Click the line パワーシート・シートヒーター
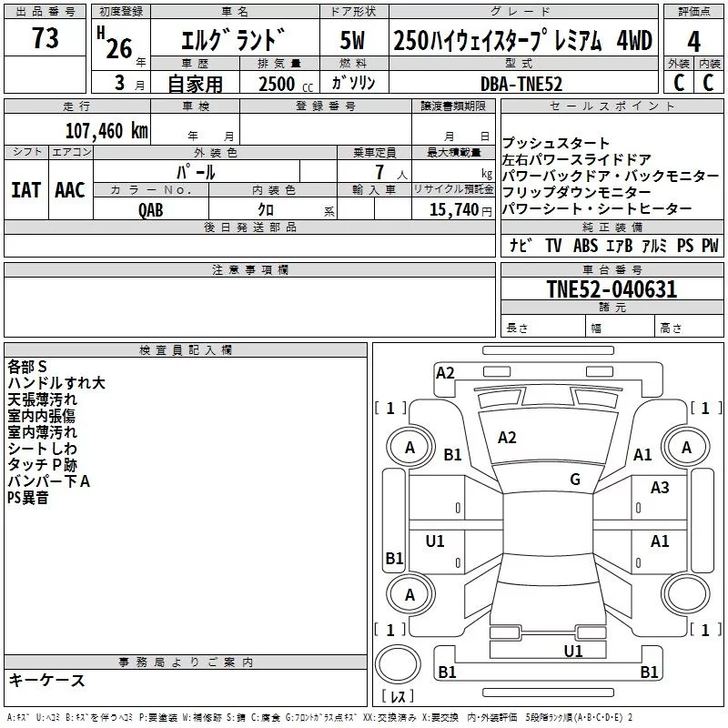Screen dimensions: 728x728 coord(597,208)
